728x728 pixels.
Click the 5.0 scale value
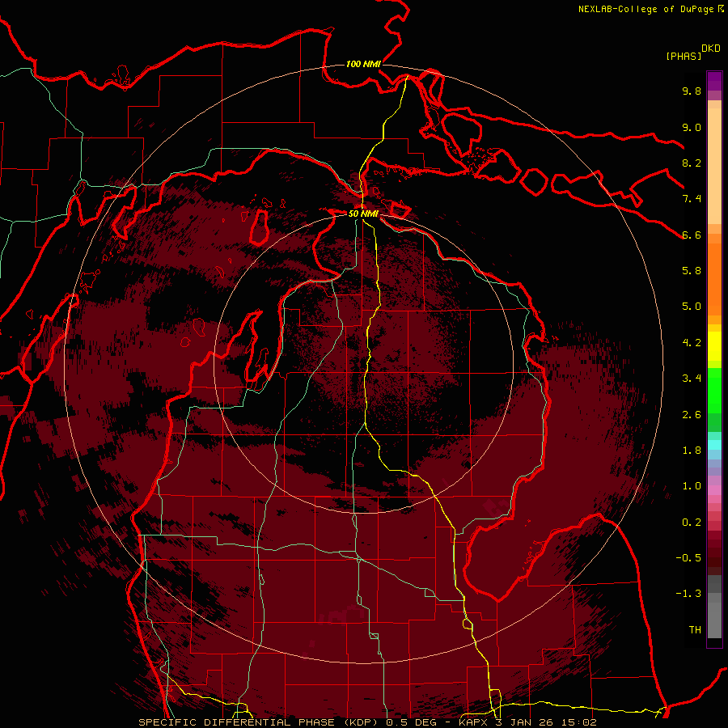pyautogui.click(x=692, y=307)
